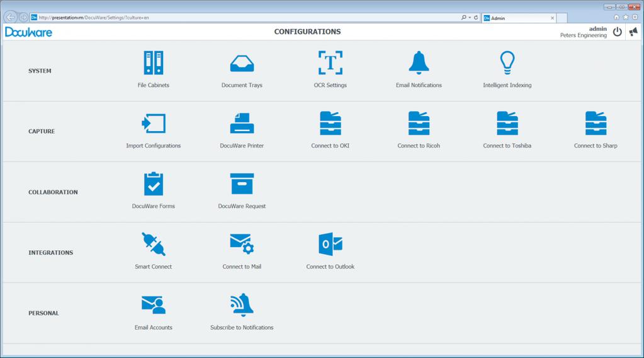Open browser favorites star icon
The image size is (644, 358).
click(x=626, y=17)
